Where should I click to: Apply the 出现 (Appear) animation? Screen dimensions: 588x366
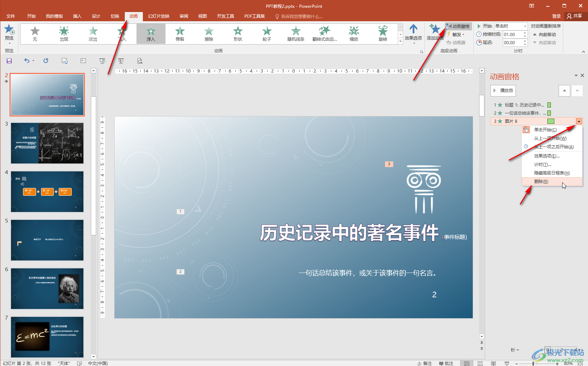coord(64,34)
